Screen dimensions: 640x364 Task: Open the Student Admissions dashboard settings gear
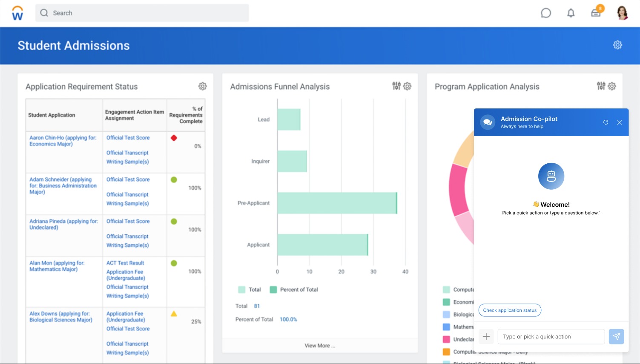coord(617,45)
